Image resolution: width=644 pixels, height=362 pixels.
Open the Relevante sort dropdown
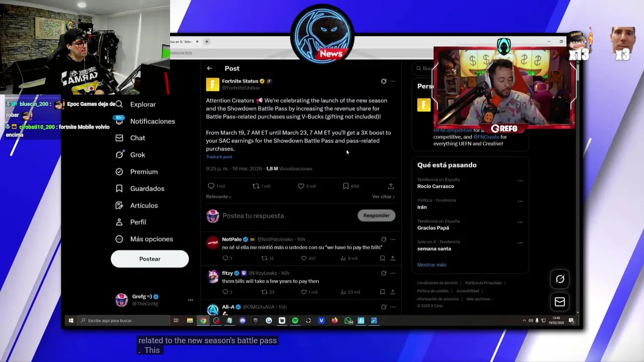pos(218,197)
